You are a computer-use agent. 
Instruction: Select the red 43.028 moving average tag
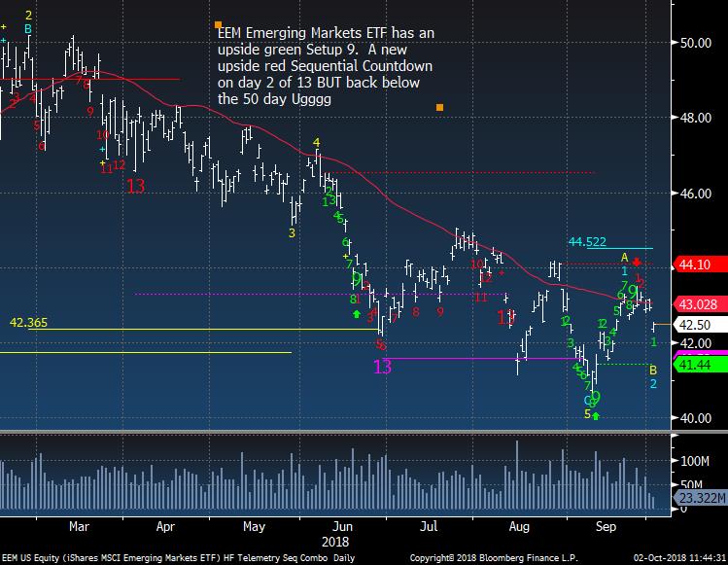point(700,304)
